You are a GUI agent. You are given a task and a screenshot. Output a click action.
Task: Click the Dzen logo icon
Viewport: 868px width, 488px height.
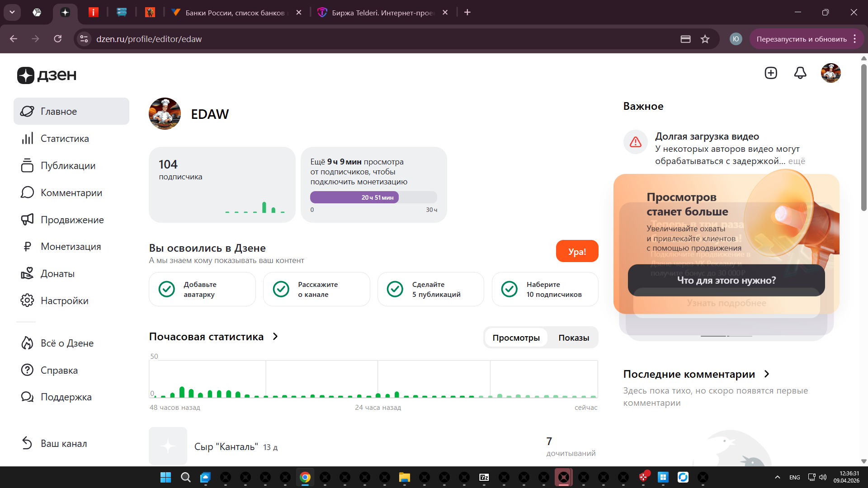(x=26, y=75)
